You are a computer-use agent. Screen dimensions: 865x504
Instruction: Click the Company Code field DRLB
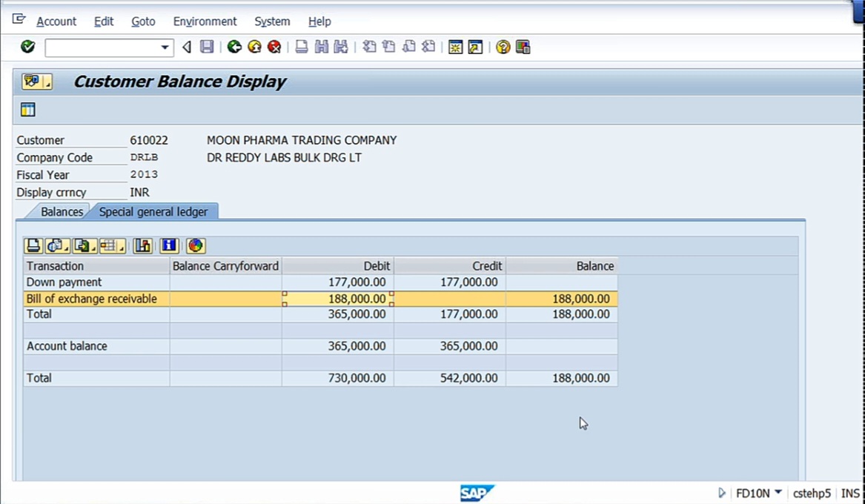144,158
